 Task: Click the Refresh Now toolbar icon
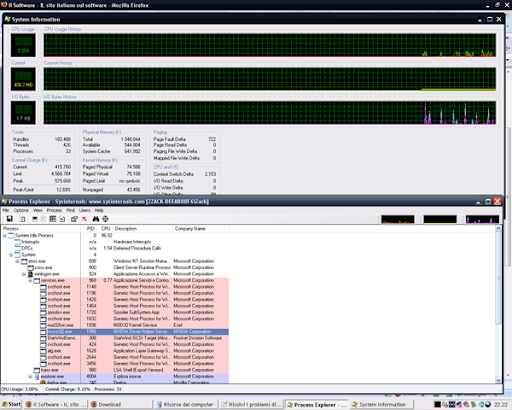(x=22, y=219)
